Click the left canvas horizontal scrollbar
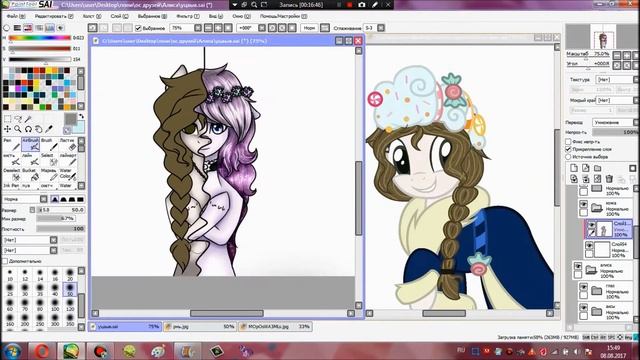Image resolution: width=640 pixels, height=360 pixels. pyautogui.click(x=227, y=313)
